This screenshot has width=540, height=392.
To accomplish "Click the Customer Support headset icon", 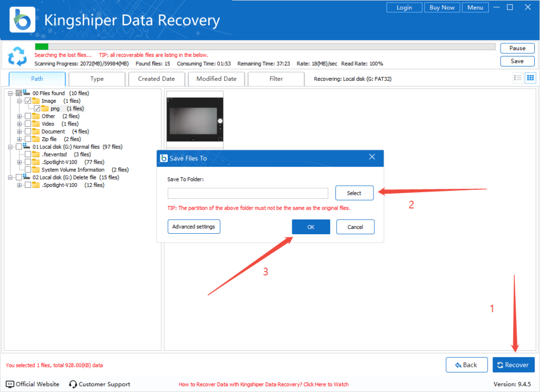I will coord(73,384).
